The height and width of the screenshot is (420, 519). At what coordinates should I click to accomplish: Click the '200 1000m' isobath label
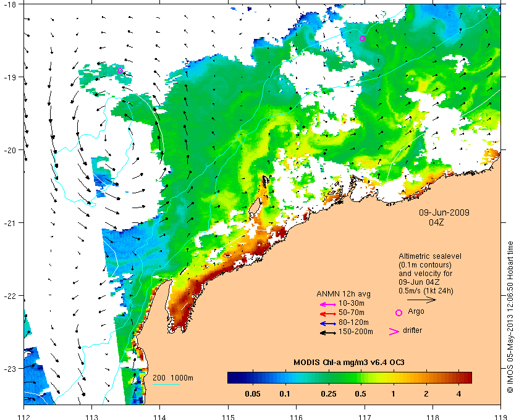click(x=173, y=377)
